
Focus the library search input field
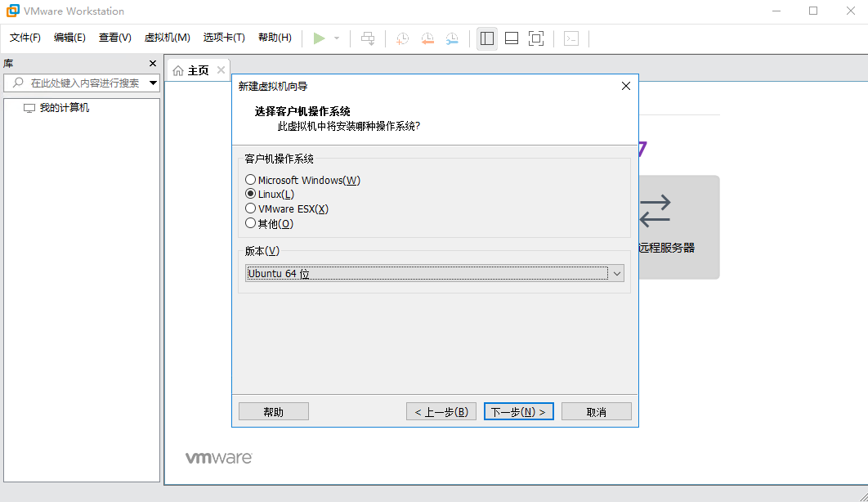pos(82,83)
